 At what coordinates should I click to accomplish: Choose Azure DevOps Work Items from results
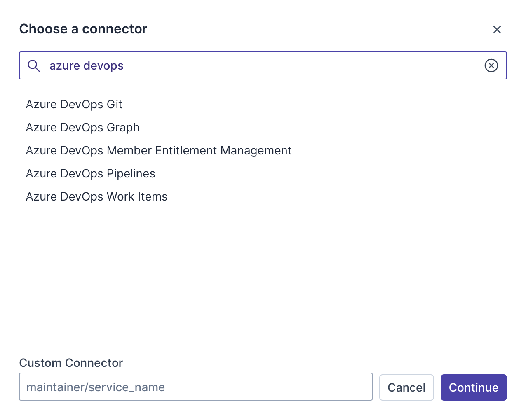point(97,197)
